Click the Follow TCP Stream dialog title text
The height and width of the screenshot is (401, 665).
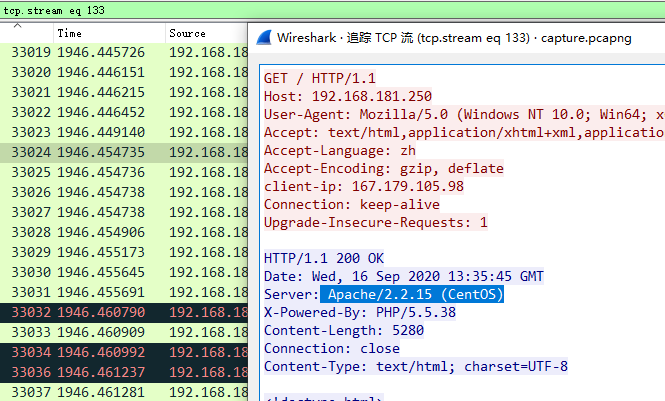tap(454, 38)
